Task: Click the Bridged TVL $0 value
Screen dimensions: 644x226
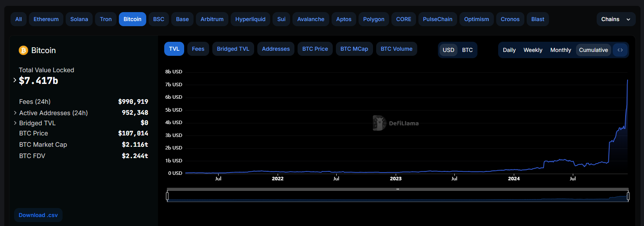Action: [144, 123]
